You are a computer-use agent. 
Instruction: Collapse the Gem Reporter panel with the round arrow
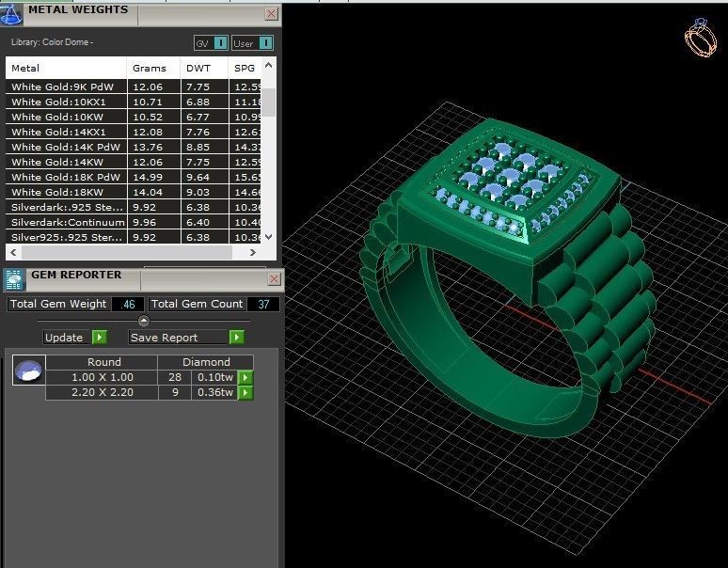click(144, 321)
